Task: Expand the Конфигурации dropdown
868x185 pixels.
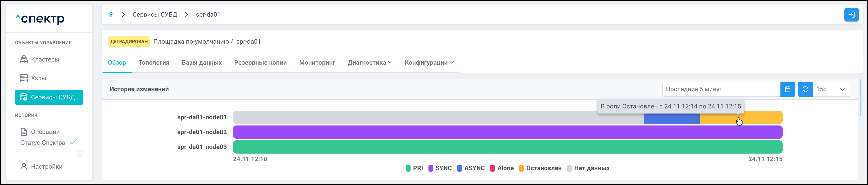Action: [x=429, y=63]
